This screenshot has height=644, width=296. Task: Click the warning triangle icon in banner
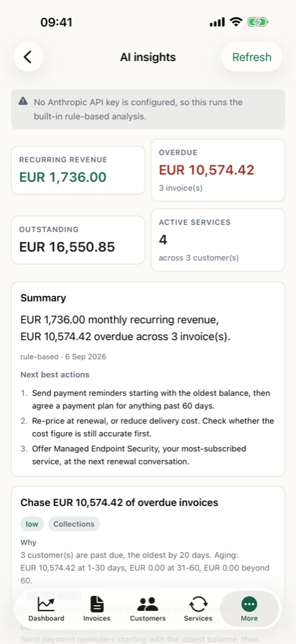tap(24, 101)
